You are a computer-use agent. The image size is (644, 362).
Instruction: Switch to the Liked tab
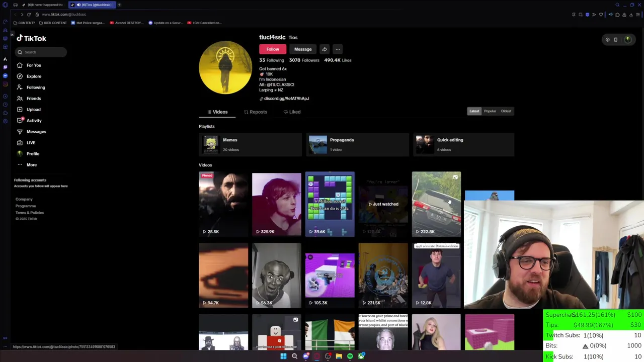coord(292,112)
